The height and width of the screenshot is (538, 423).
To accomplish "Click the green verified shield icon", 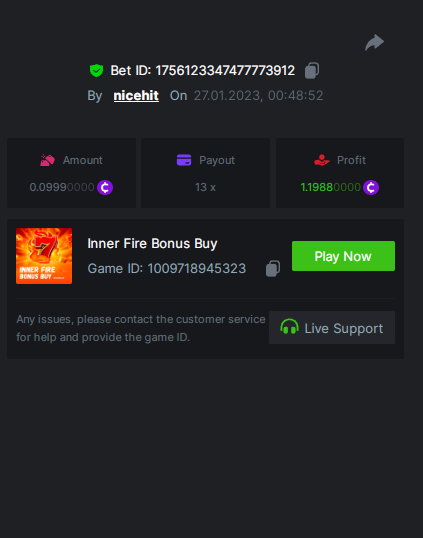I will (x=96, y=70).
